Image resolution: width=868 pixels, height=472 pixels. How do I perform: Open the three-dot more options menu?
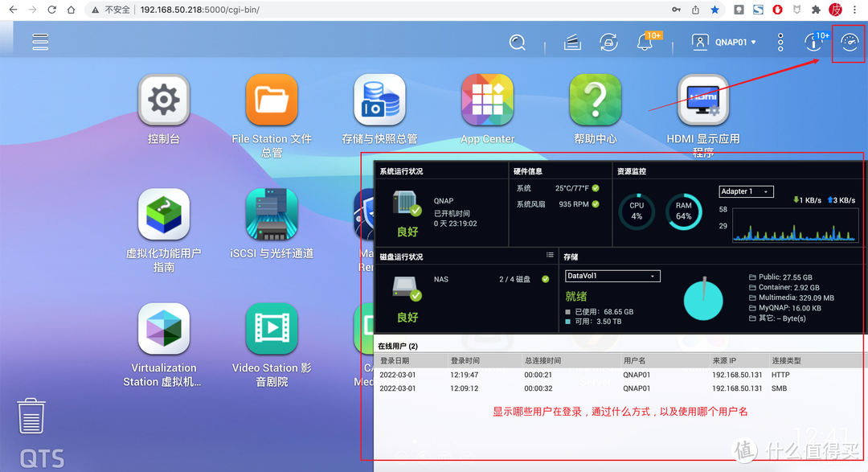(780, 42)
